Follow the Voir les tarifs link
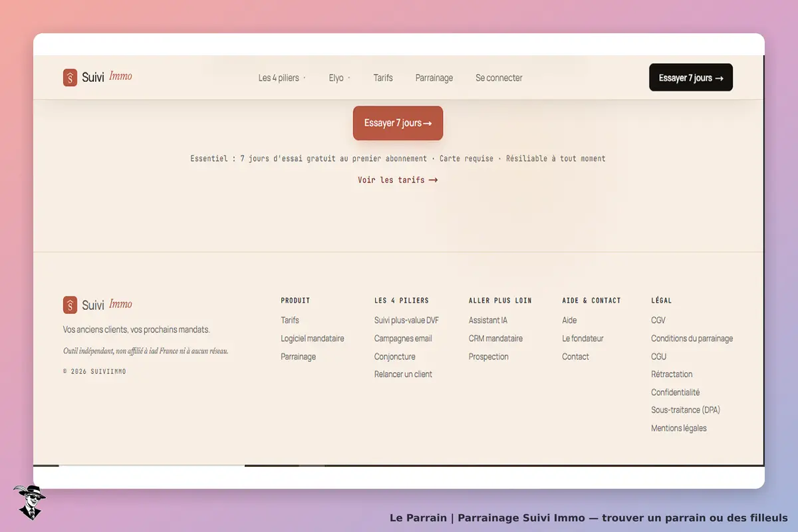Viewport: 798px width, 532px height. pyautogui.click(x=398, y=180)
